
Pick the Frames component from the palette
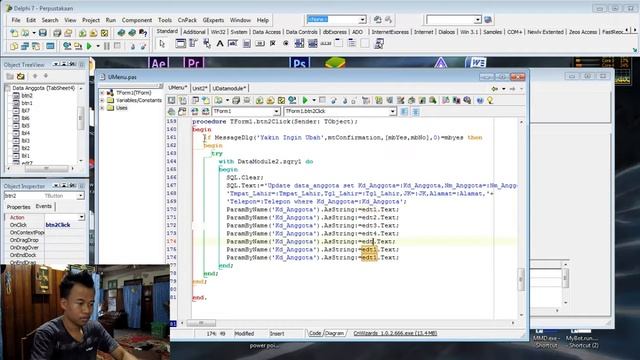tap(180, 44)
